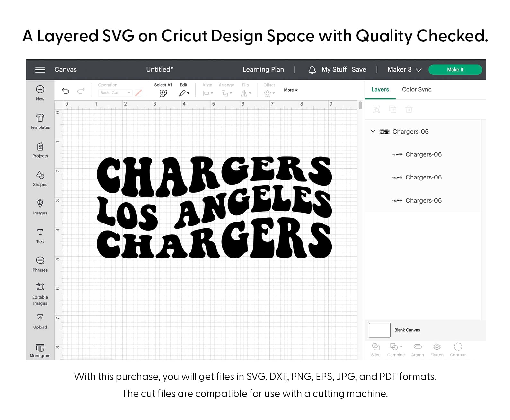Screen dimensions: 510x420
Task: Select the Text tool
Action: point(40,236)
